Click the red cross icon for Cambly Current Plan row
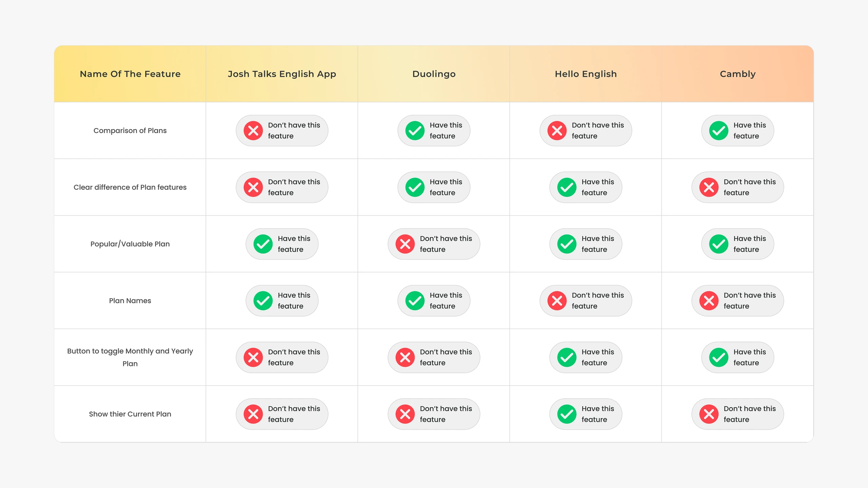Viewport: 868px width, 488px height. point(709,414)
